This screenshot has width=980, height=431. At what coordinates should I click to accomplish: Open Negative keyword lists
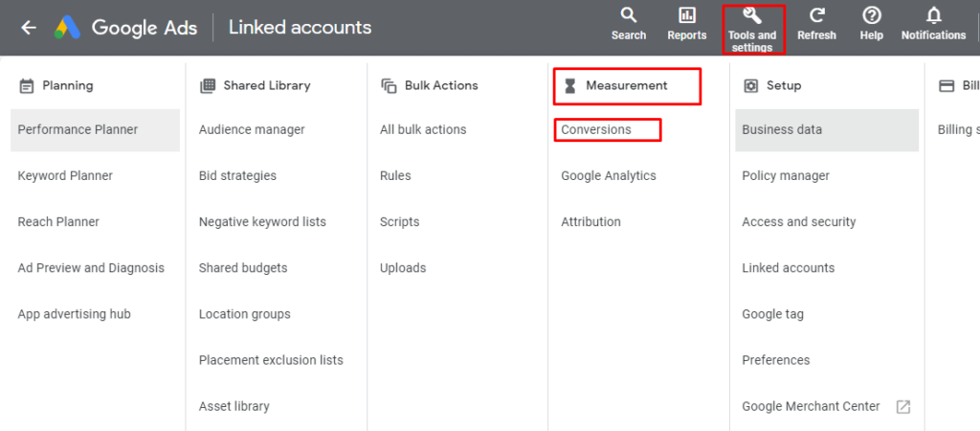pos(262,222)
